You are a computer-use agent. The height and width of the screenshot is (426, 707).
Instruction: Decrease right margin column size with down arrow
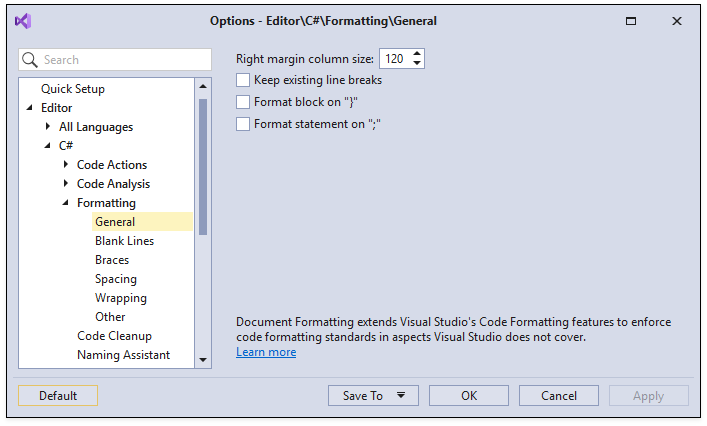[x=417, y=63]
